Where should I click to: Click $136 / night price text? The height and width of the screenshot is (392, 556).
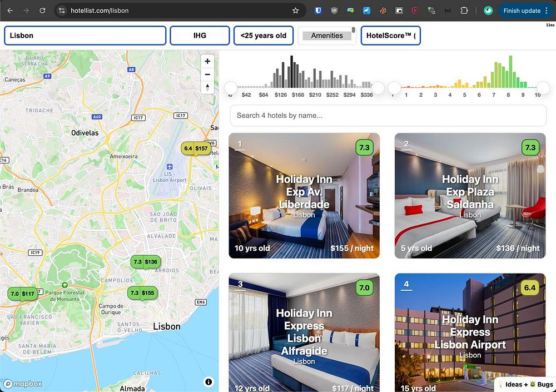518,249
